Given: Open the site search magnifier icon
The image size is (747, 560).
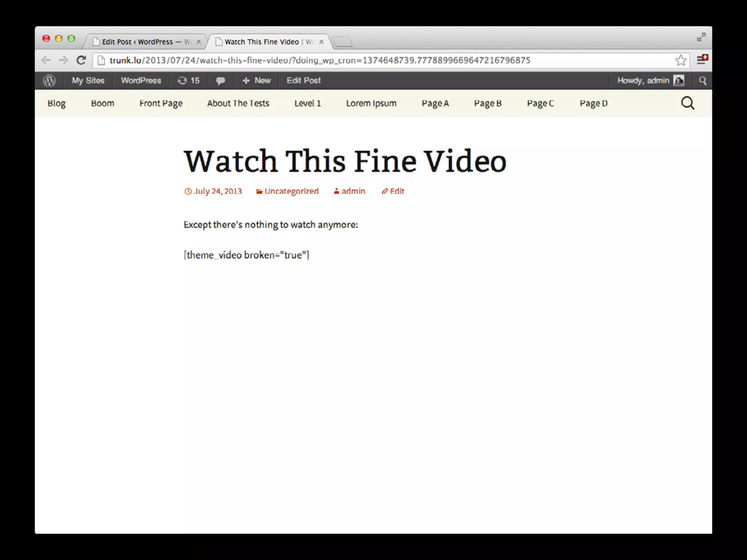Looking at the screenshot, I should coord(688,103).
